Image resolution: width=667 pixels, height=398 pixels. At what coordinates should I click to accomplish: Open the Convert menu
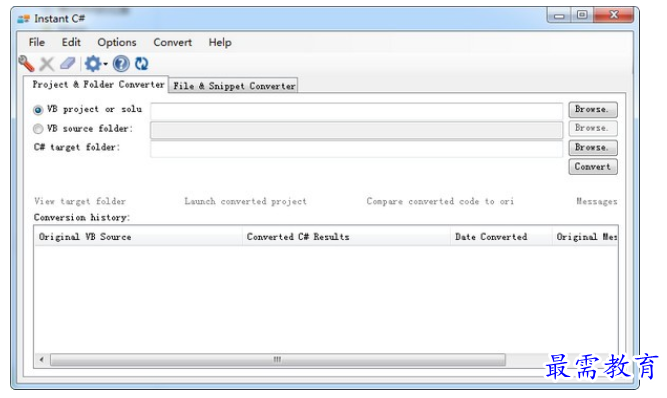[173, 42]
